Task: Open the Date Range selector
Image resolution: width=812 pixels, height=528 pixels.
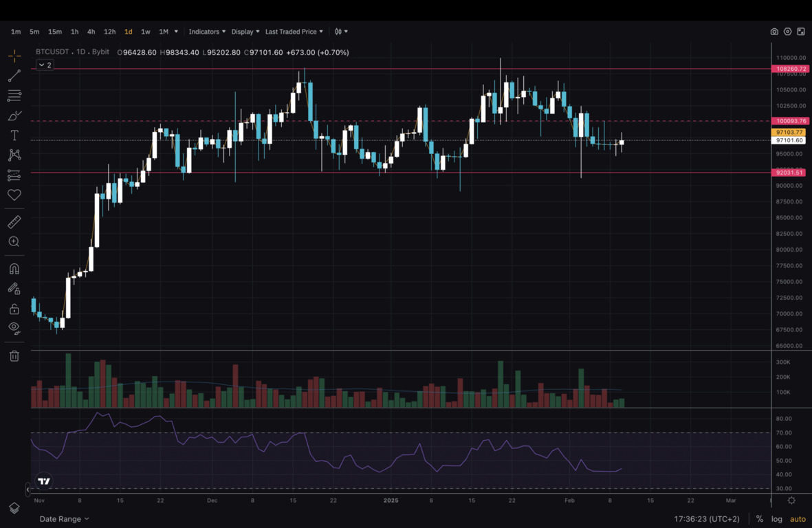Action: 59,518
